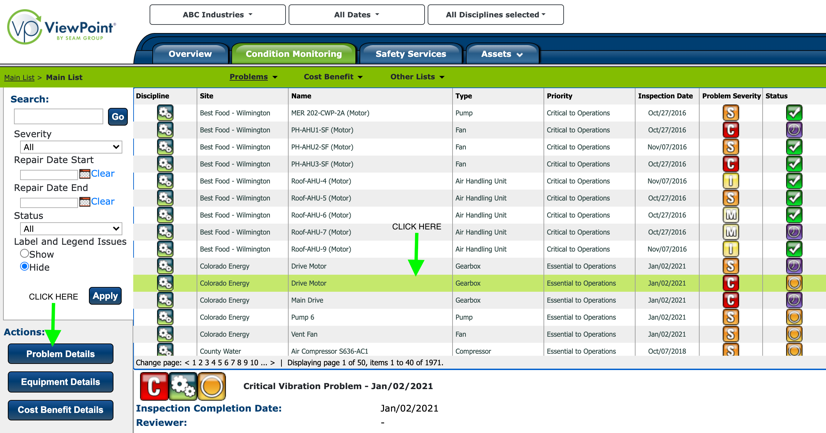Click the Search text field
The image size is (826, 433).
(58, 116)
